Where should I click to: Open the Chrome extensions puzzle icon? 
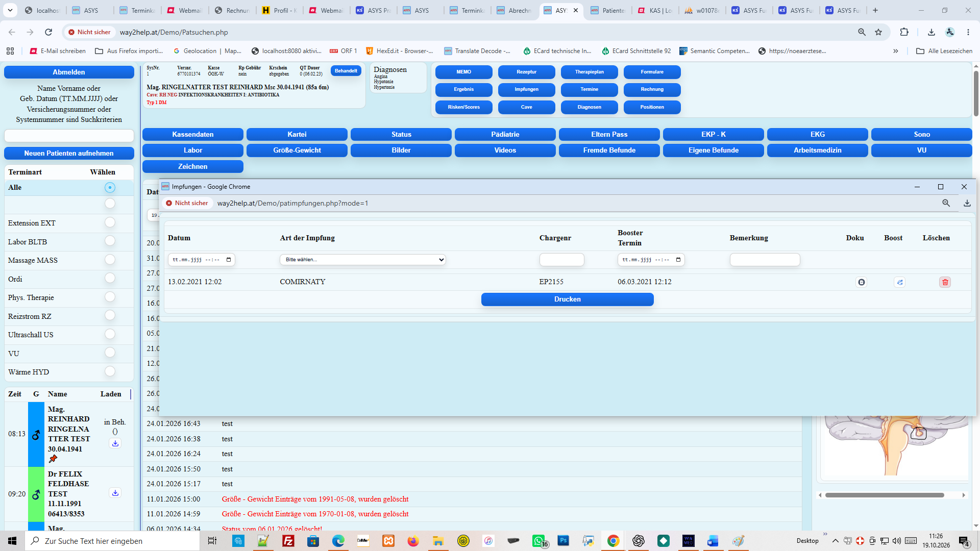tap(904, 32)
